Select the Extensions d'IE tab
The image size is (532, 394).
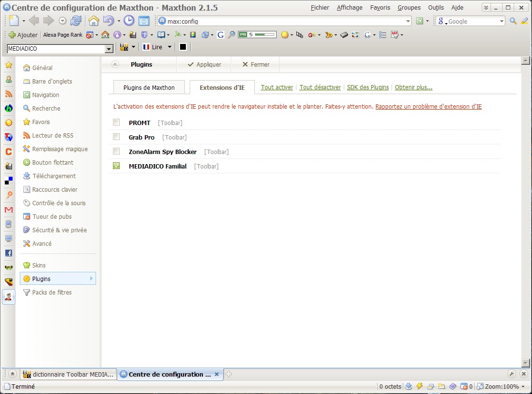pyautogui.click(x=222, y=87)
